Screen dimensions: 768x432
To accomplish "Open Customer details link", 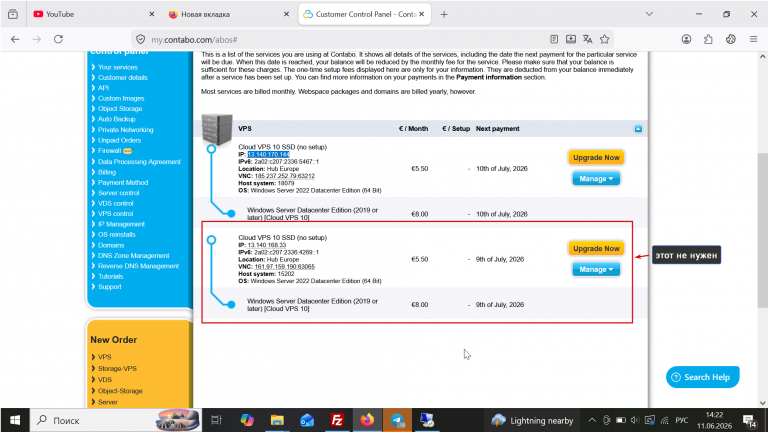I will coord(122,77).
